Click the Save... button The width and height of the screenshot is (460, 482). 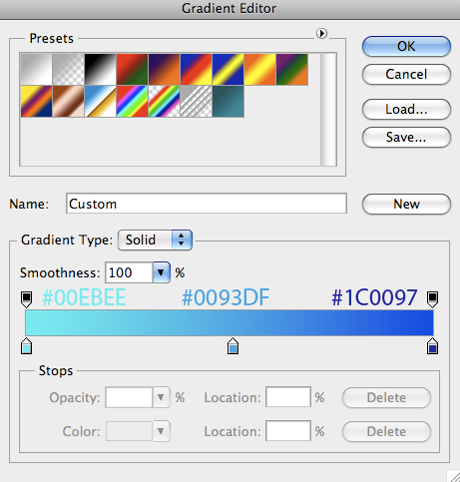click(x=406, y=137)
